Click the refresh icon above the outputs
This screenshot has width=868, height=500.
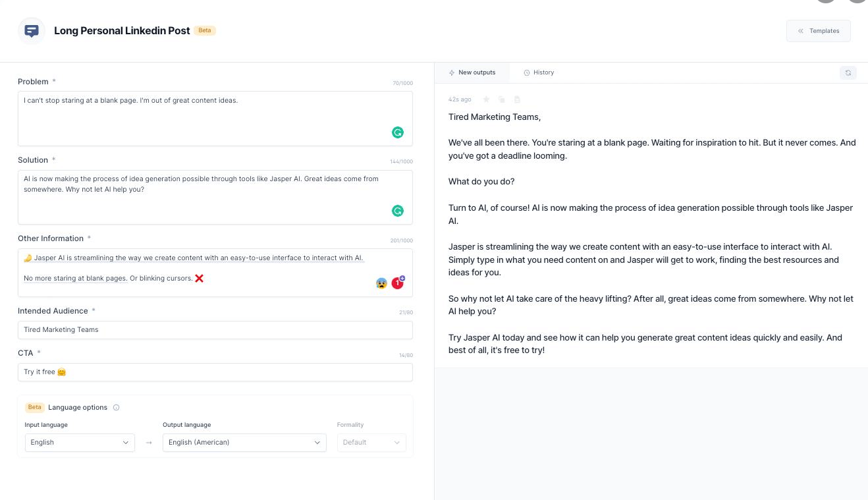(x=848, y=72)
